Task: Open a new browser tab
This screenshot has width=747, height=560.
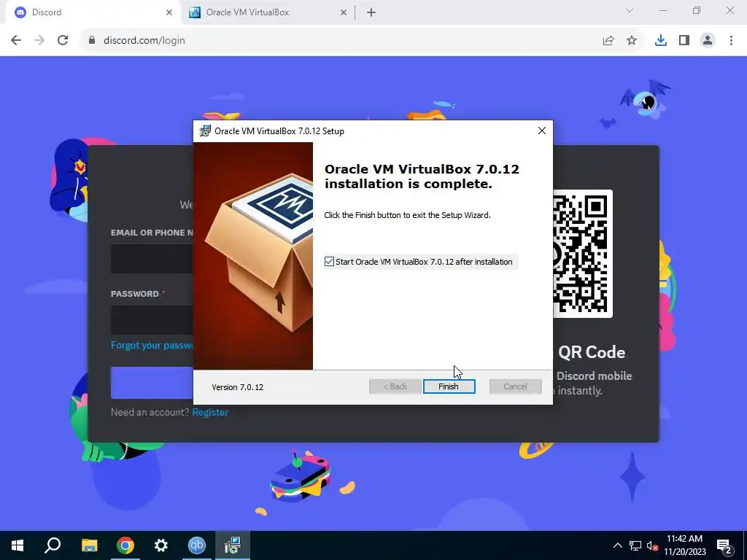Action: [371, 12]
